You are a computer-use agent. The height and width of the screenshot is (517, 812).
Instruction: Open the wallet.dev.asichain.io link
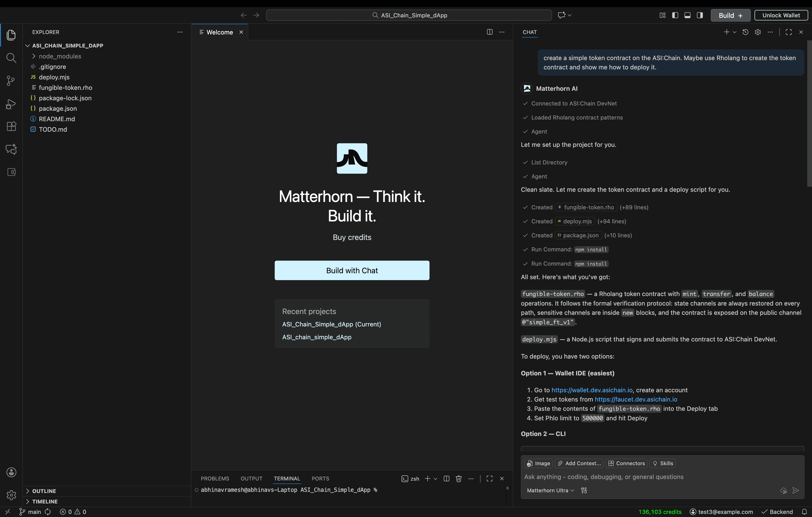(x=592, y=390)
